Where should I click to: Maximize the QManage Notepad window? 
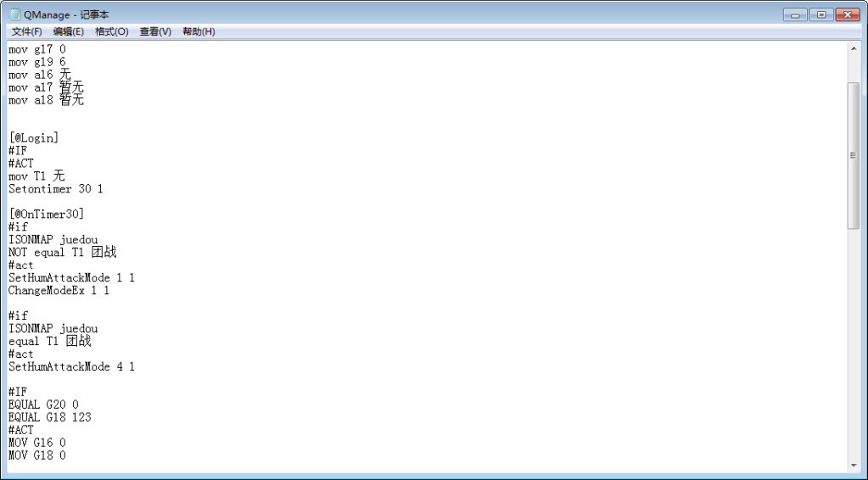[820, 14]
